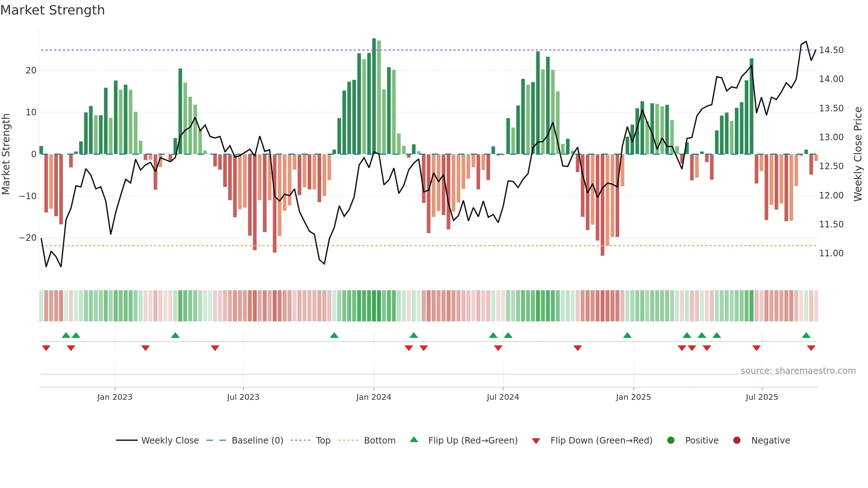This screenshot has height=488, width=868.
Task: Toggle the Weekly Close legend entry
Action: 157,440
